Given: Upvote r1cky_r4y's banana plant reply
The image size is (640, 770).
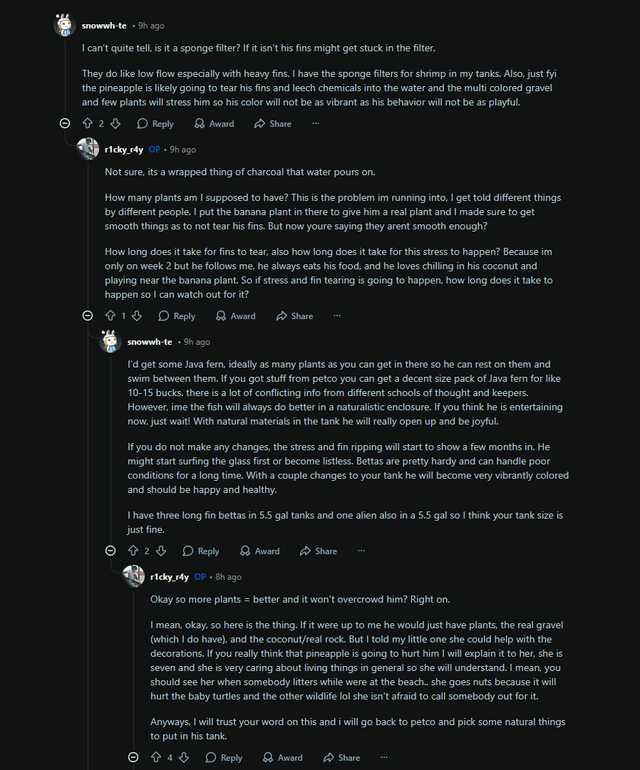Looking at the screenshot, I should [110, 316].
